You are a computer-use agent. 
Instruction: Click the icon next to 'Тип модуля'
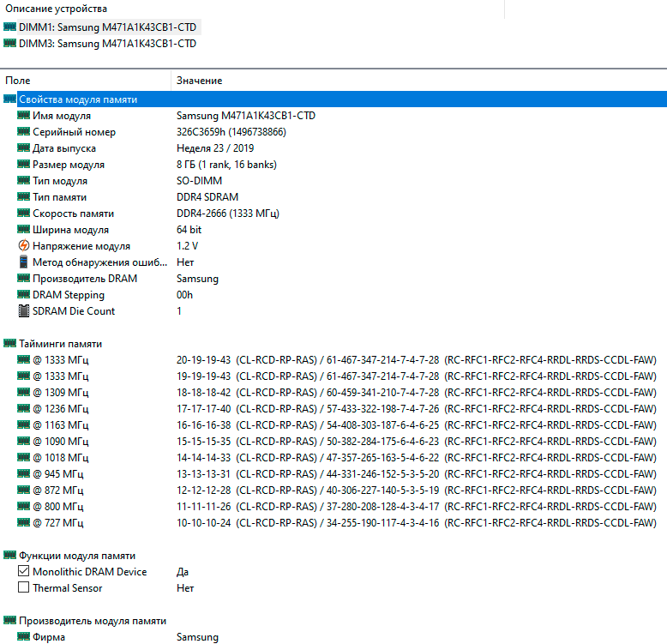tap(23, 180)
